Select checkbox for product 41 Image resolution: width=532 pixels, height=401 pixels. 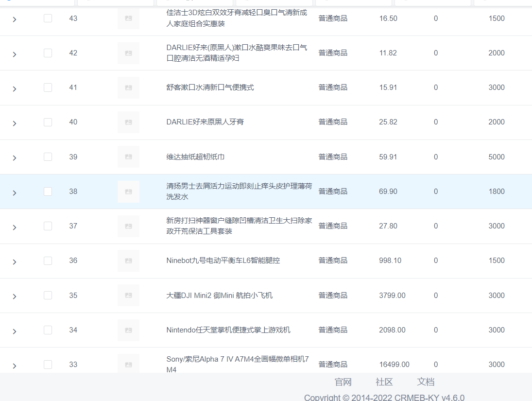(48, 87)
